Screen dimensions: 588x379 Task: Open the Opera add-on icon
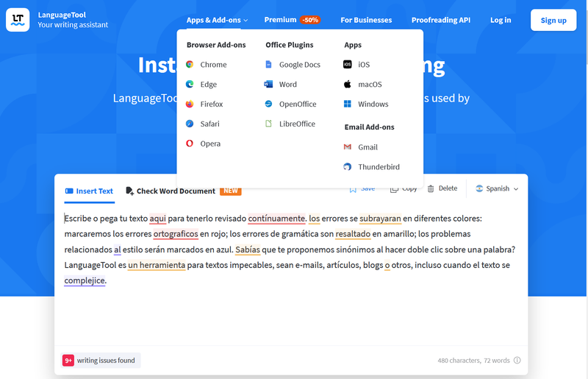tap(190, 144)
